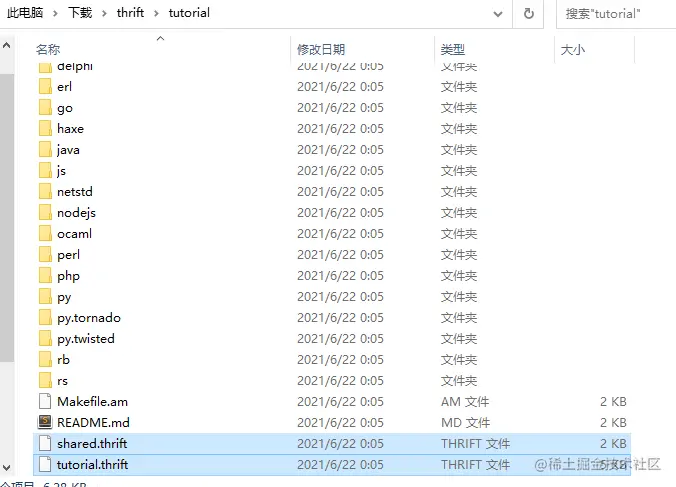Image resolution: width=676 pixels, height=487 pixels.
Task: Refresh the tutorial folder view
Action: 529,14
